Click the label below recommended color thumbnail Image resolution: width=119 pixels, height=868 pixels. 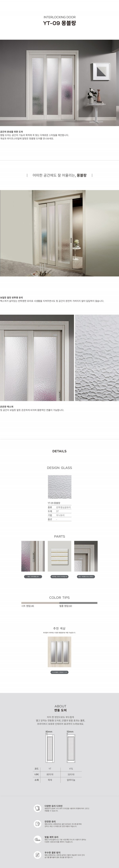pyautogui.click(x=59, y=672)
